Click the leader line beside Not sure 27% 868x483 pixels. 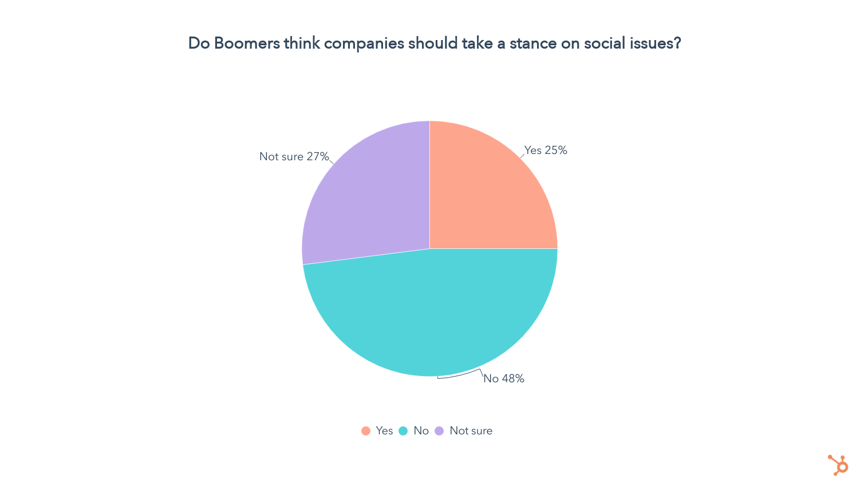(332, 162)
